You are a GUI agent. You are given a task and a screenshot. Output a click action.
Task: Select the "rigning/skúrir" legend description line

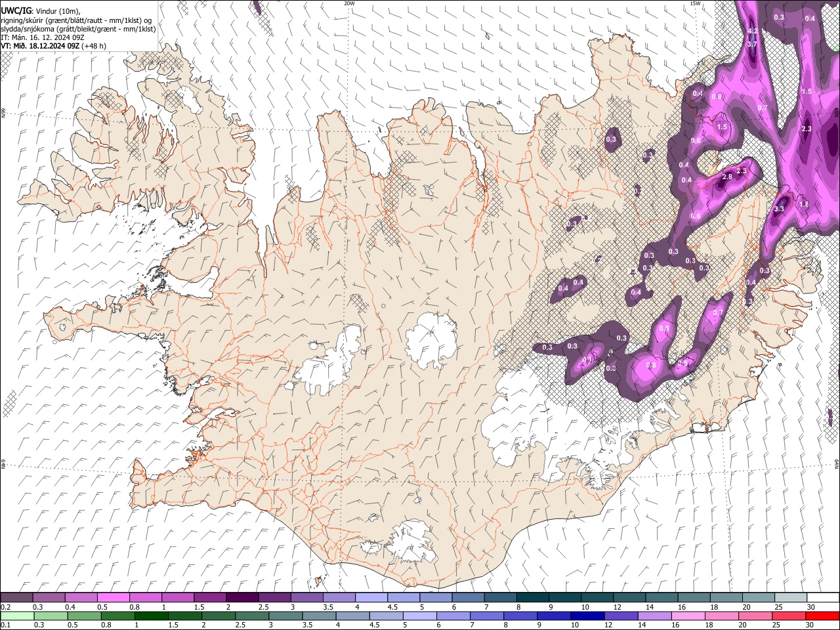tap(76, 20)
